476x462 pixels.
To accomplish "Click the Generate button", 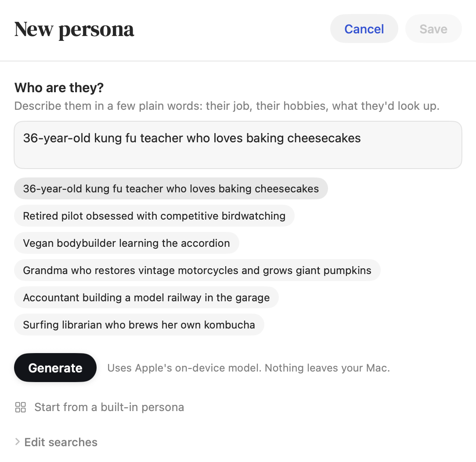I will tap(55, 368).
